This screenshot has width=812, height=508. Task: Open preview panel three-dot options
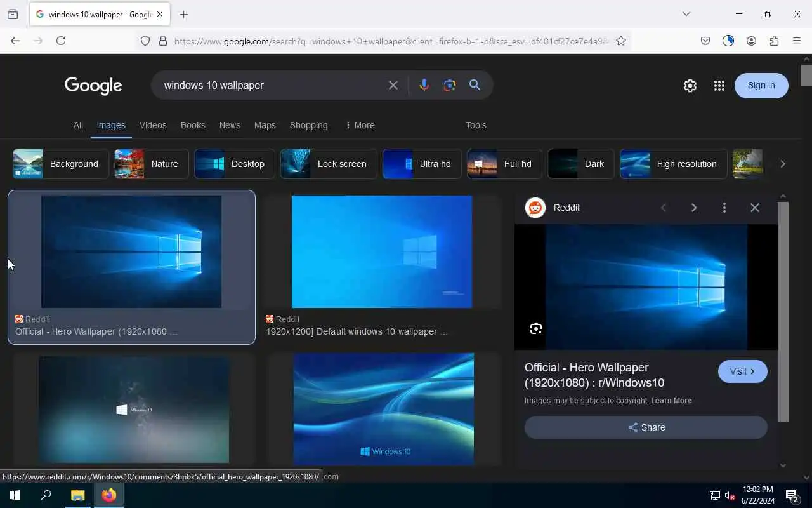[724, 208]
